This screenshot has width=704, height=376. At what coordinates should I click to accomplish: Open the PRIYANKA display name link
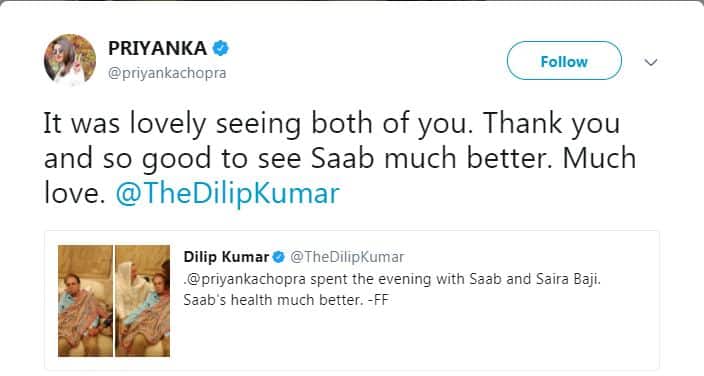tap(157, 48)
